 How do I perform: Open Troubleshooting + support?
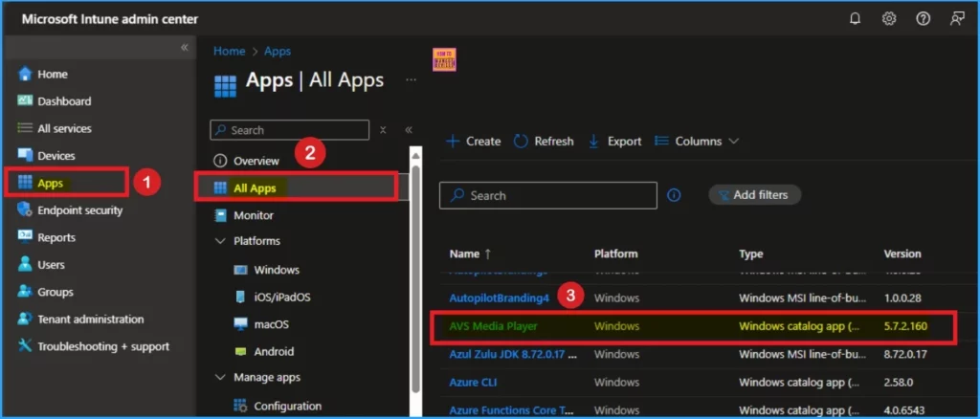coord(103,346)
